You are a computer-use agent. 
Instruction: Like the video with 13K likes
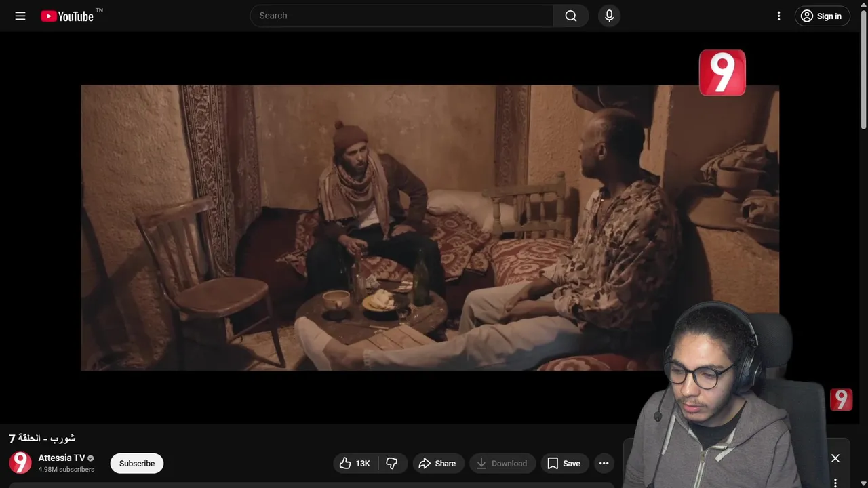[355, 464]
